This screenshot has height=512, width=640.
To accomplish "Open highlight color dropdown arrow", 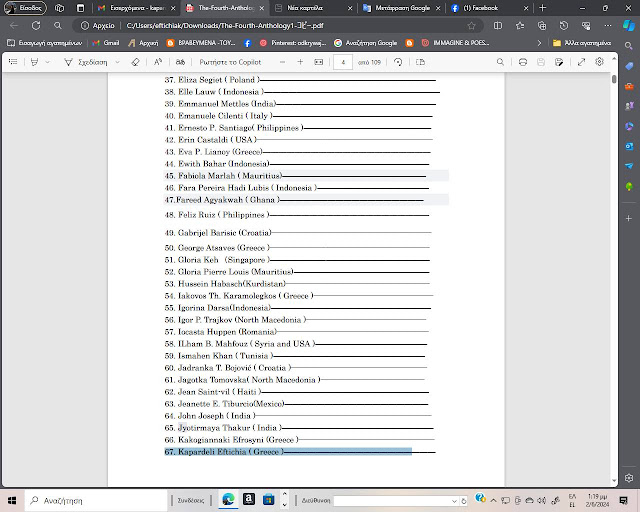I will [47, 62].
